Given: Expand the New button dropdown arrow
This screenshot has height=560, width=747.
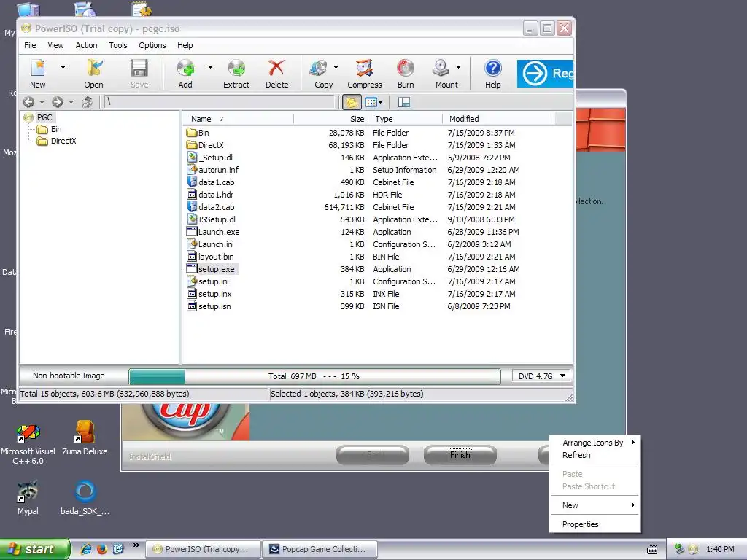Looking at the screenshot, I should click(x=63, y=67).
